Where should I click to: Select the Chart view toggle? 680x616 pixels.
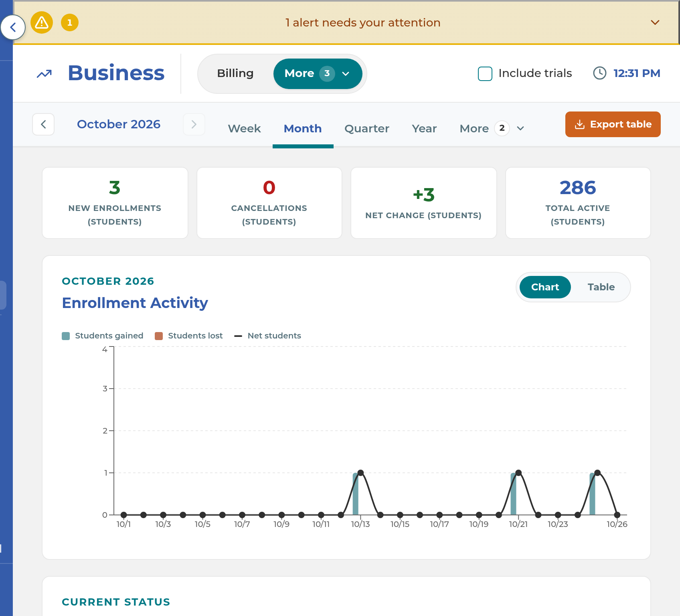tap(545, 287)
